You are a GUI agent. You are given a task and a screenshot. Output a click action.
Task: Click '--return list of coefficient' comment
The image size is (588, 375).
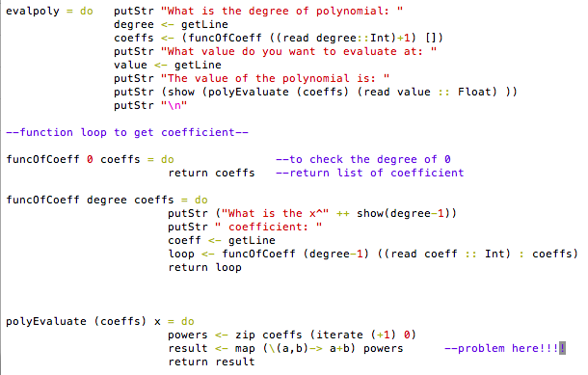(x=370, y=173)
